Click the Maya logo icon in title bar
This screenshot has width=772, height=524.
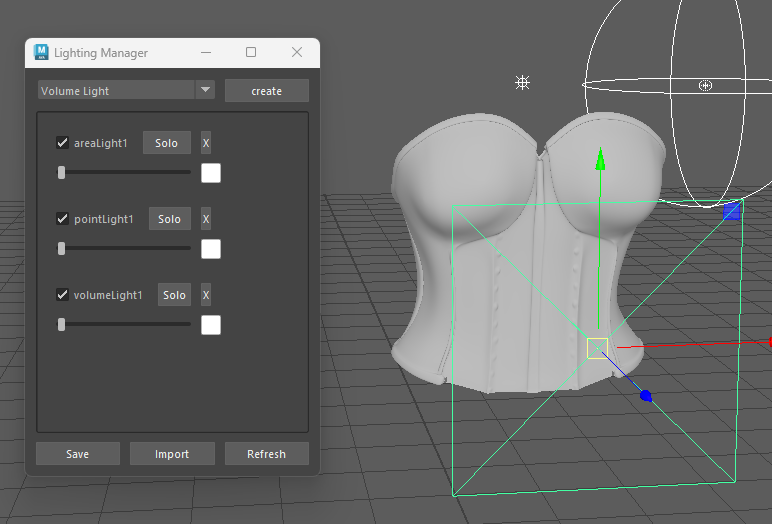(x=41, y=52)
